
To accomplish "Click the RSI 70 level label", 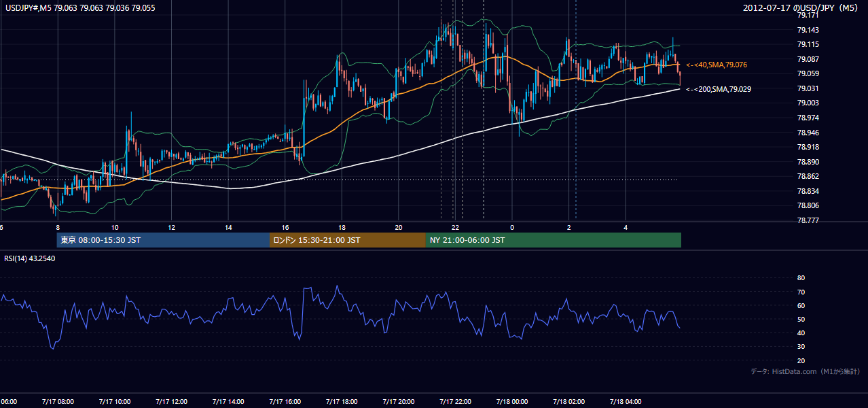I will point(801,292).
